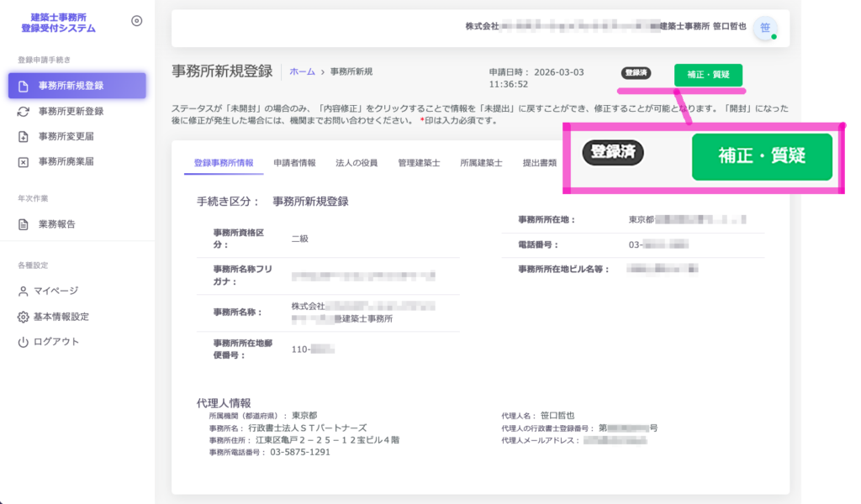Follow the ホーム breadcrumb link
The image size is (861, 504).
pos(302,72)
